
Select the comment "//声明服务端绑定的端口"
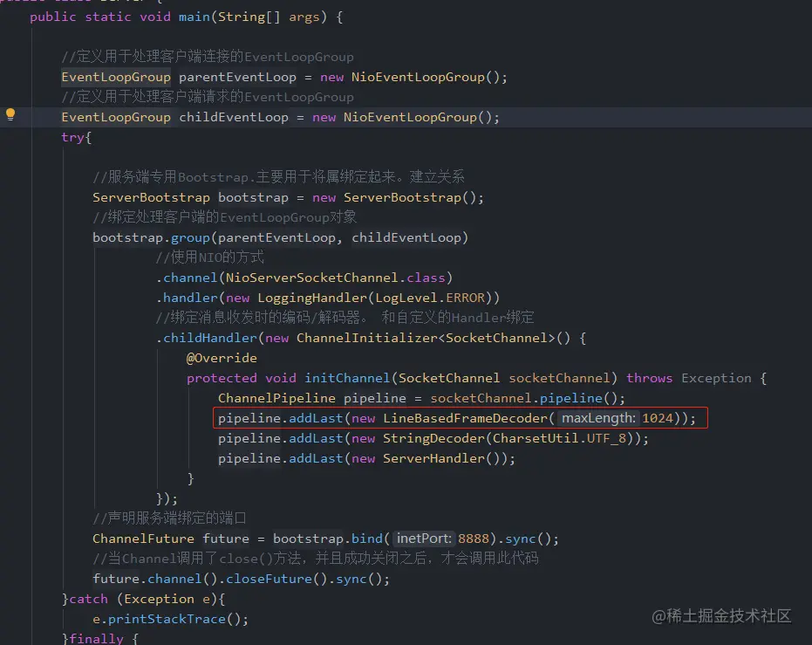[169, 518]
